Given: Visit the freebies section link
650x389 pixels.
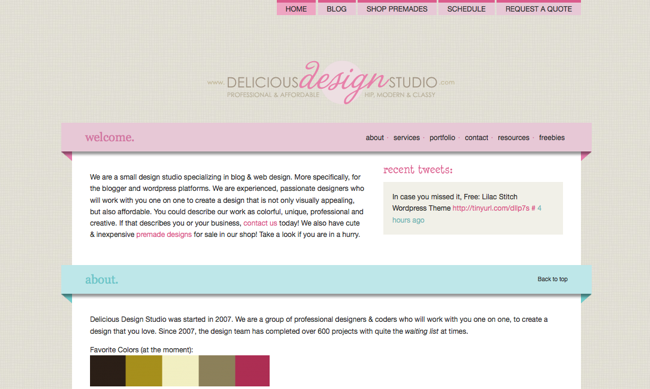Looking at the screenshot, I should coord(552,138).
